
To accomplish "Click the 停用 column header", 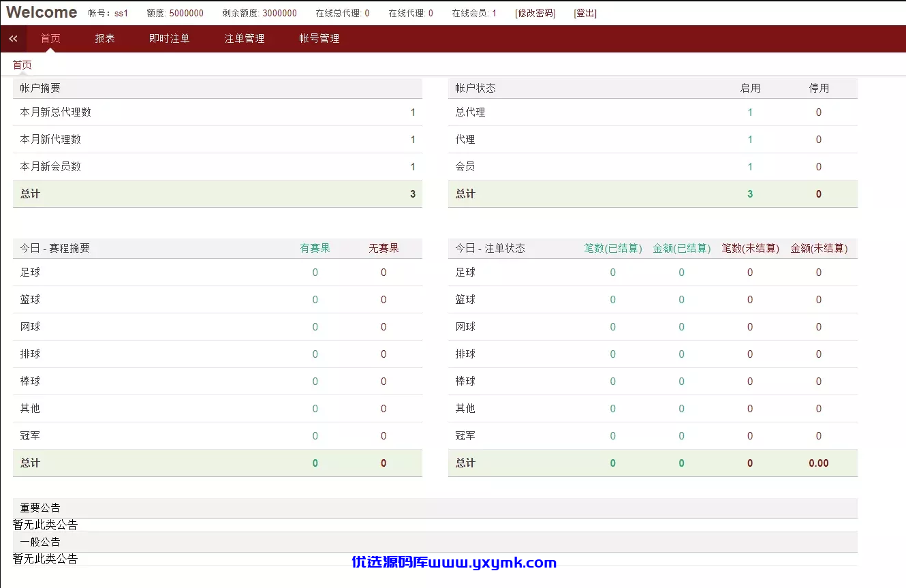I will [x=819, y=89].
